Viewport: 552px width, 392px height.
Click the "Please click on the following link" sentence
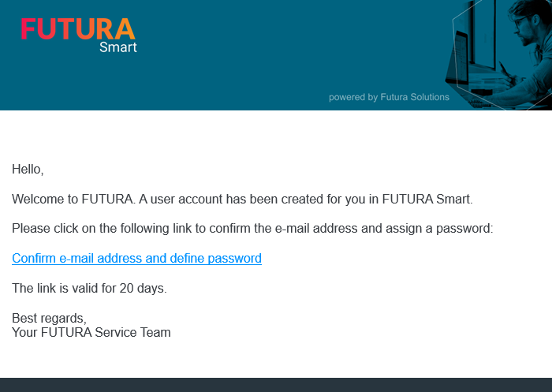[252, 229]
